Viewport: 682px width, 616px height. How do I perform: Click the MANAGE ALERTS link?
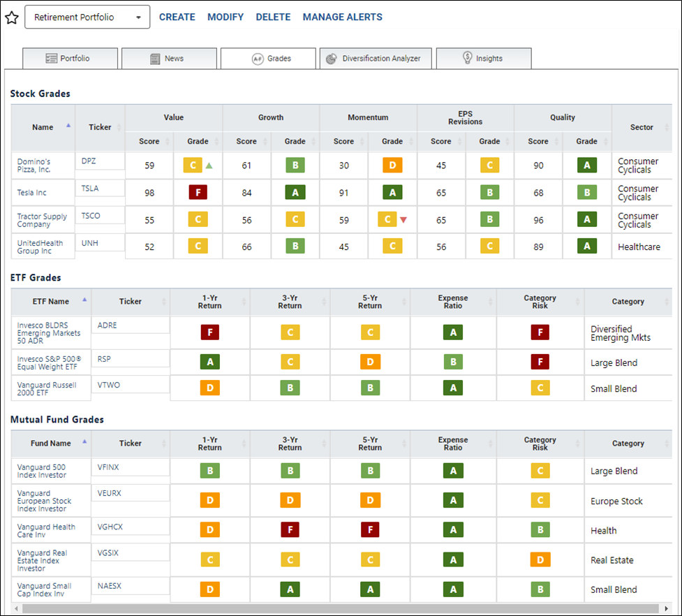(343, 17)
